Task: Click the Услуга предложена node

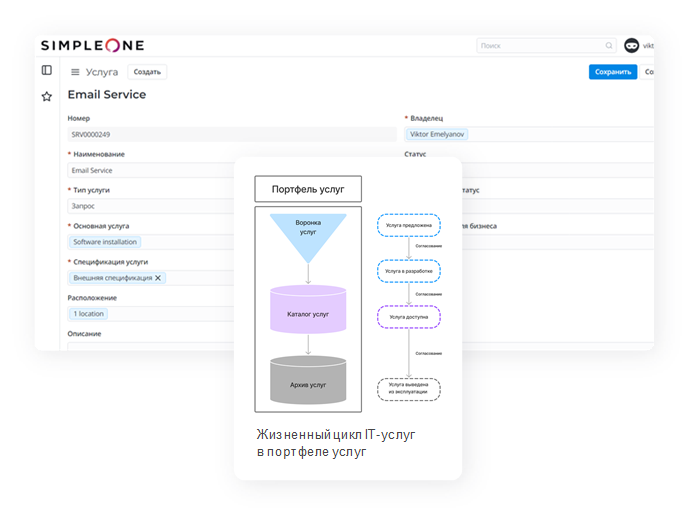Action: pos(409,225)
